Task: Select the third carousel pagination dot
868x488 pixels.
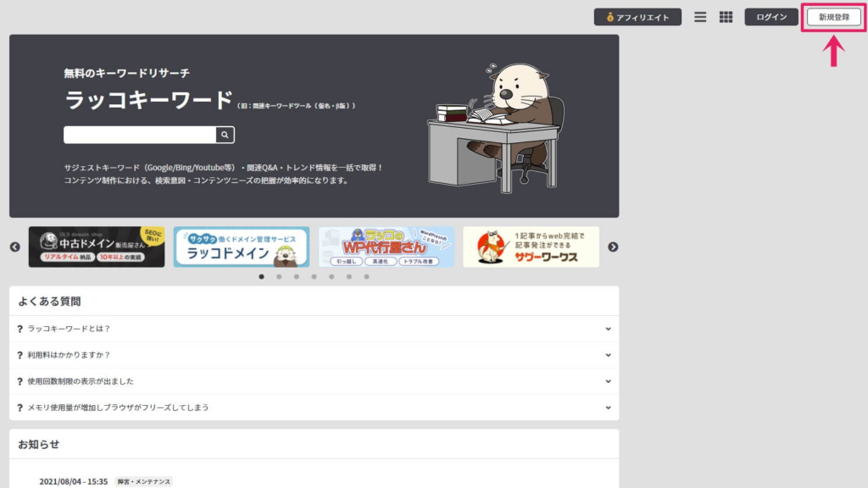Action: coord(297,277)
